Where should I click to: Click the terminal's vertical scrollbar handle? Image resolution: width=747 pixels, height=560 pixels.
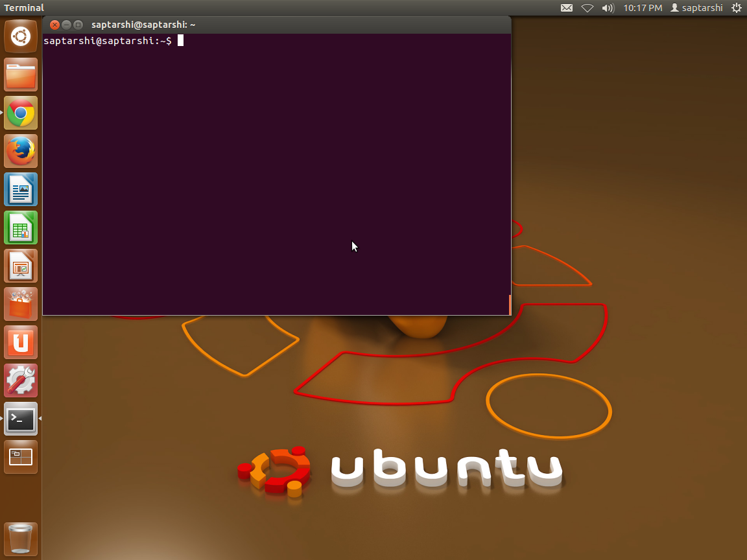click(x=510, y=305)
